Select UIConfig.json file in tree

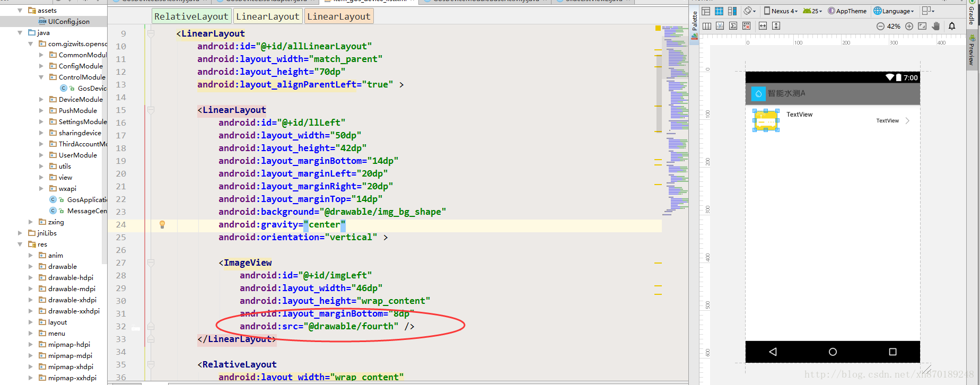(54, 22)
